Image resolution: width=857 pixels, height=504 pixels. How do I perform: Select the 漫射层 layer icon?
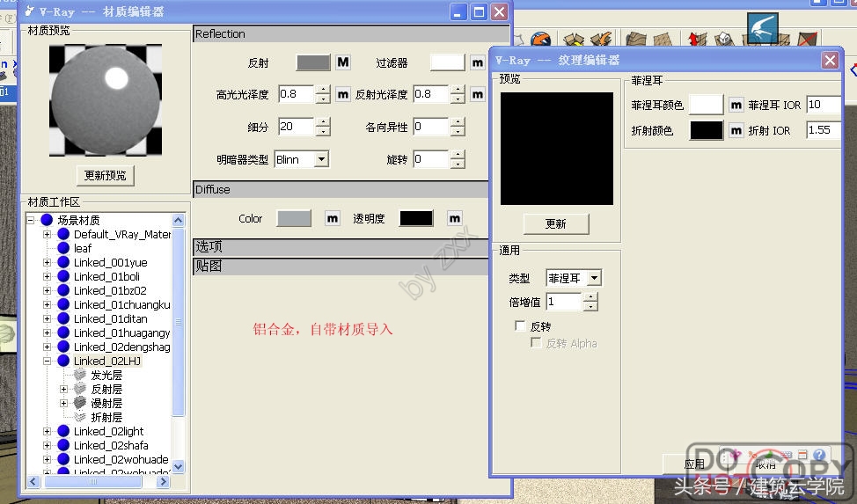[80, 403]
